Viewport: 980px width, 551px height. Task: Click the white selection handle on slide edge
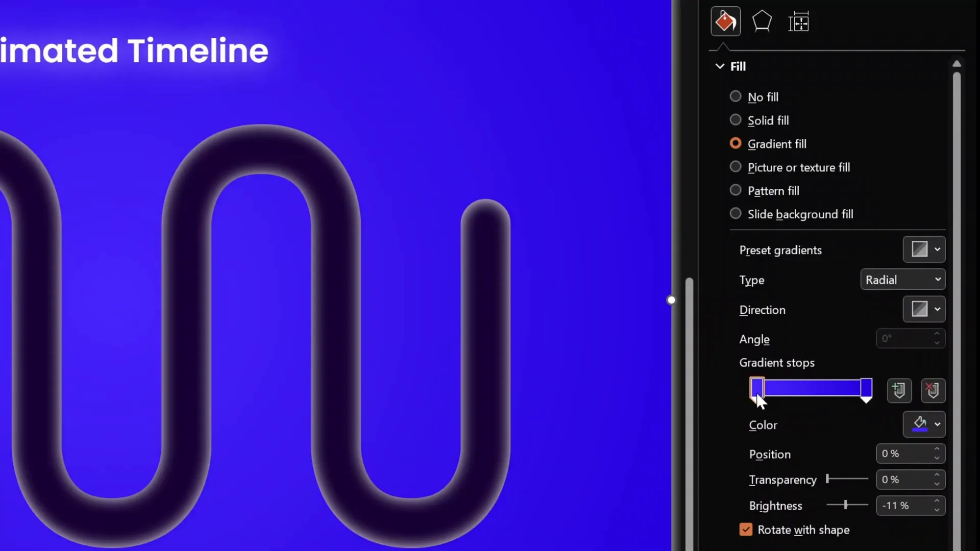tap(672, 300)
